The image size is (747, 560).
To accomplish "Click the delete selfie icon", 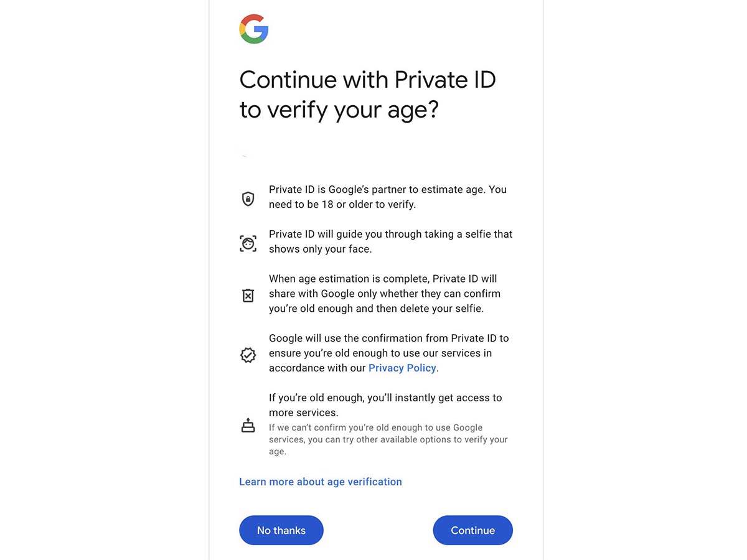I will point(248,295).
